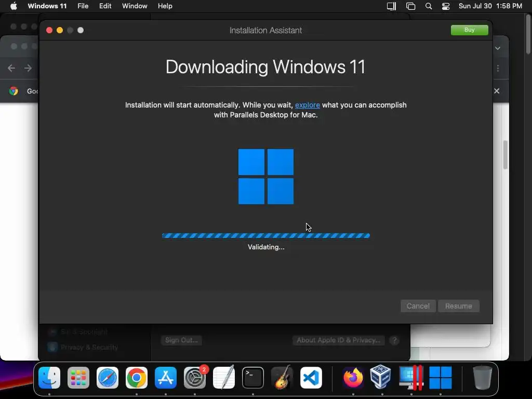Launch Firefox from the Dock

coord(353,378)
